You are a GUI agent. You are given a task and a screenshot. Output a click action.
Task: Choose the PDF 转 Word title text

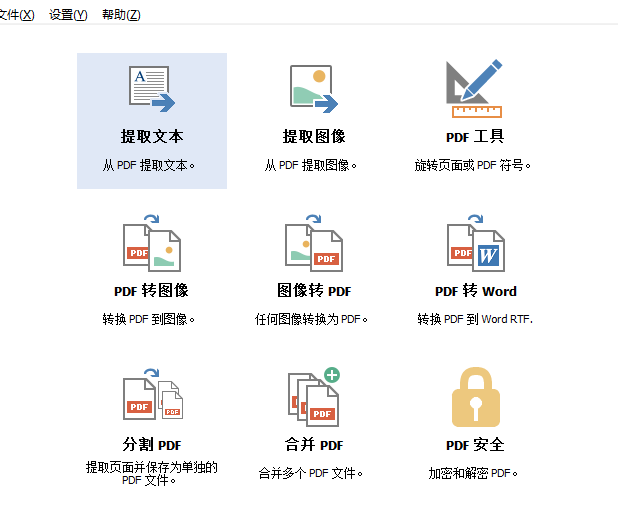coord(475,291)
